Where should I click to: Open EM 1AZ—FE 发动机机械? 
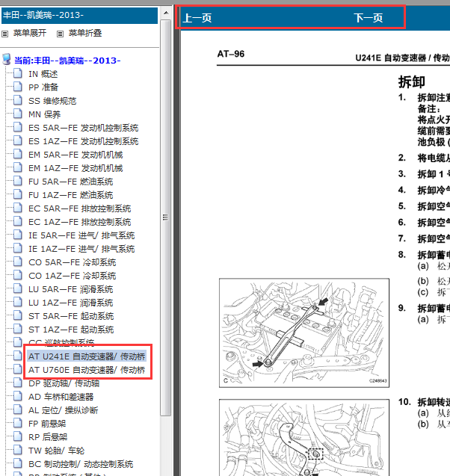pos(75,168)
